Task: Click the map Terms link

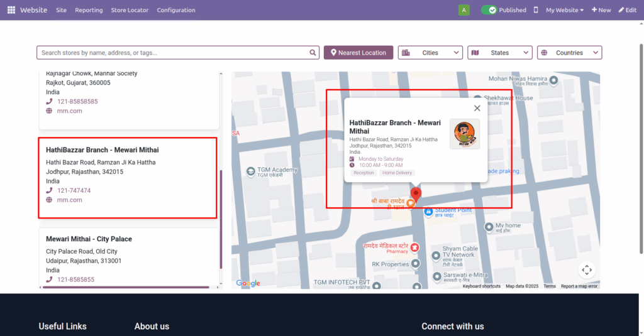Action: click(x=550, y=286)
